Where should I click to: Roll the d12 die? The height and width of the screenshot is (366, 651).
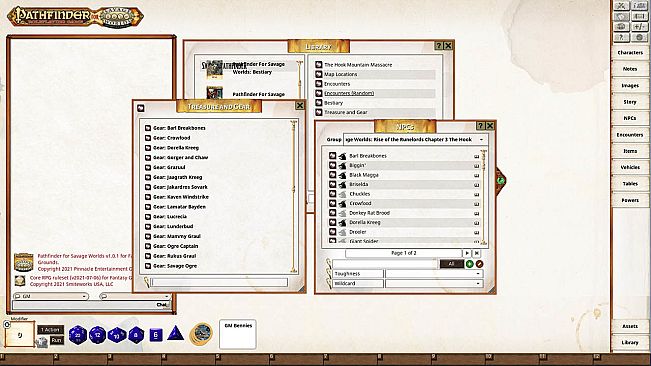pos(97,335)
